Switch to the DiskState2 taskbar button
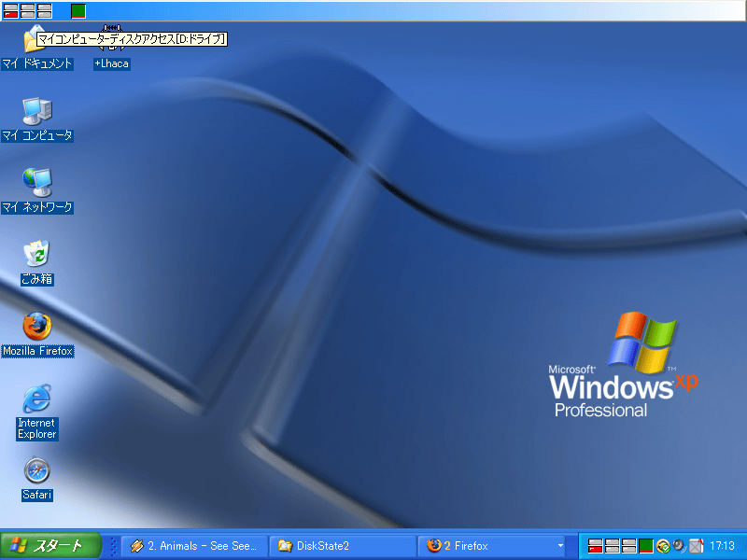The image size is (747, 560). (x=343, y=546)
